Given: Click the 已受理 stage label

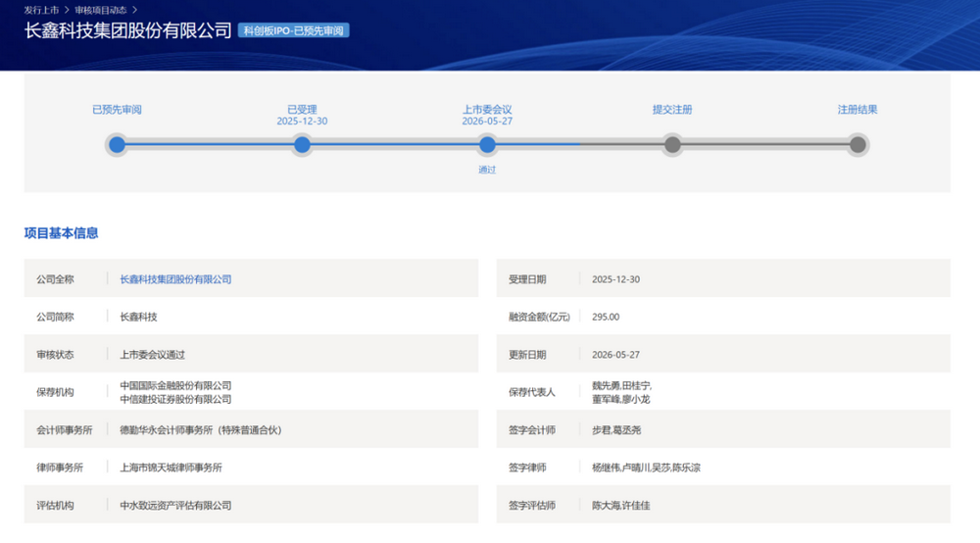Looking at the screenshot, I should pyautogui.click(x=302, y=110).
